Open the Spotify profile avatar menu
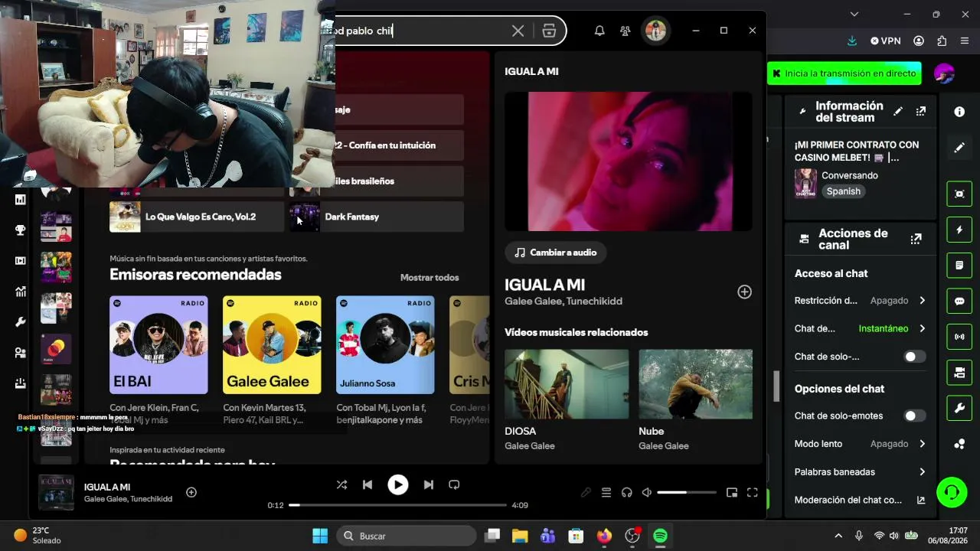980x551 pixels. click(655, 31)
